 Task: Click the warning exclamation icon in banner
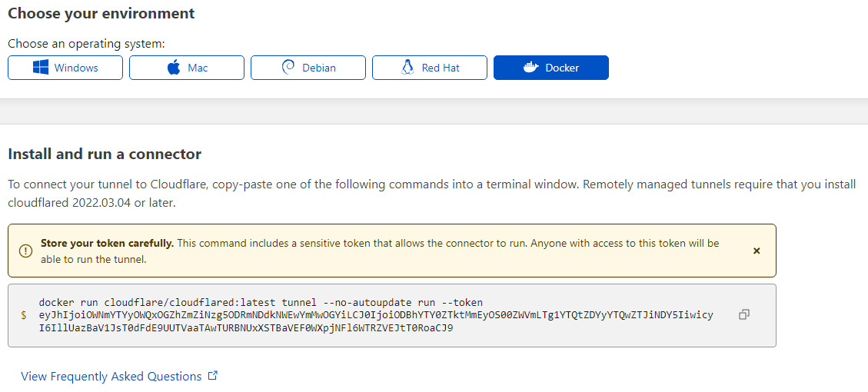[x=26, y=251]
